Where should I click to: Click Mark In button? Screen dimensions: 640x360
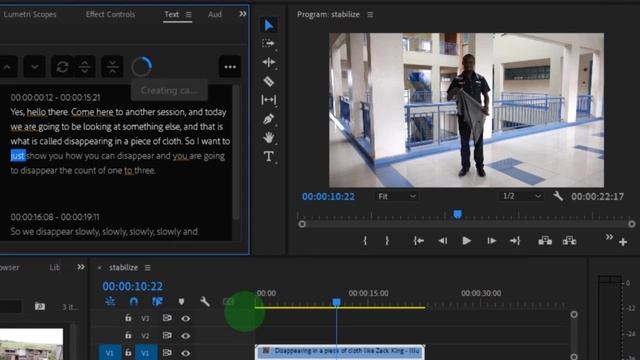tap(365, 241)
